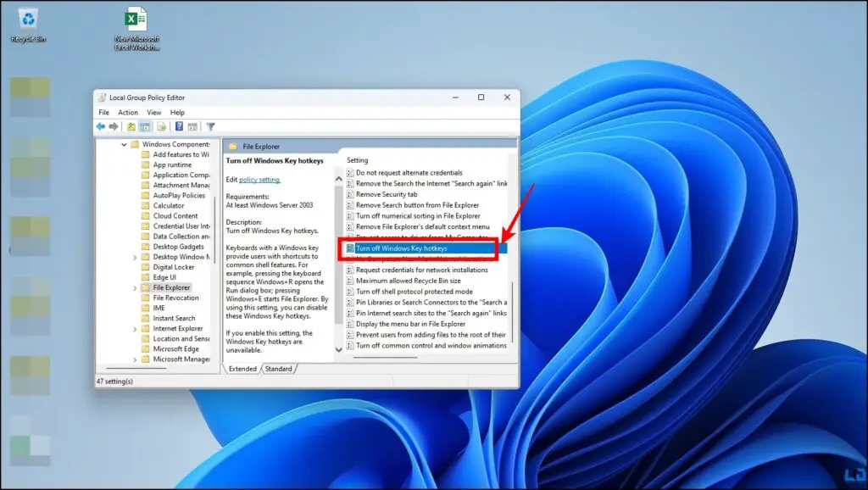The width and height of the screenshot is (868, 490).
Task: Select the AutoPlay Policies folder
Action: [x=173, y=196]
